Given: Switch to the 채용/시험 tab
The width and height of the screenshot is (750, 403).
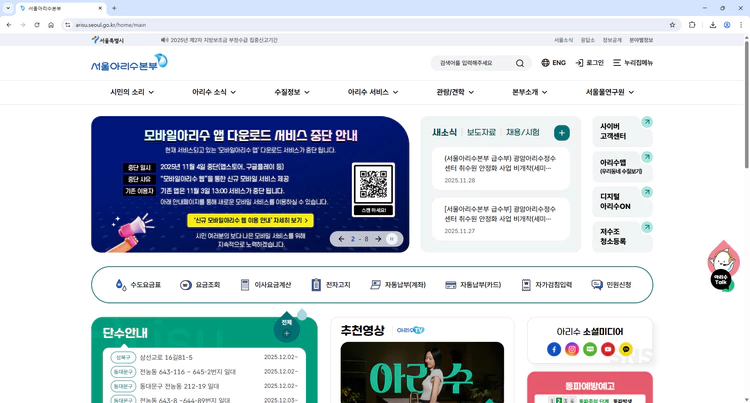Looking at the screenshot, I should pos(522,132).
